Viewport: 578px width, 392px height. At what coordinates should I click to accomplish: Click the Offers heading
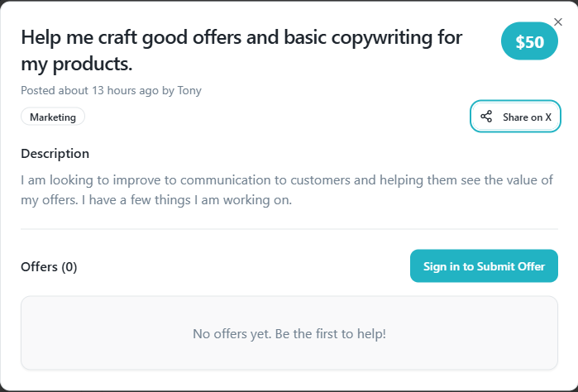click(40, 266)
